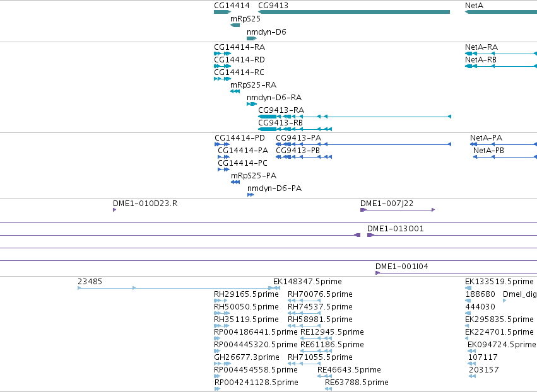Click transcript CG14414-RD label
537x392 pixels.
239,59
